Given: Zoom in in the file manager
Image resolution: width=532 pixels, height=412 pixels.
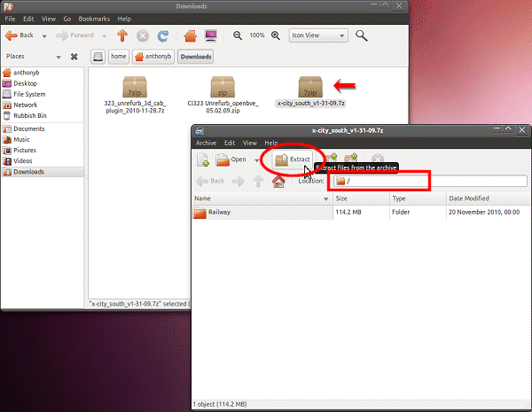Looking at the screenshot, I should point(276,35).
